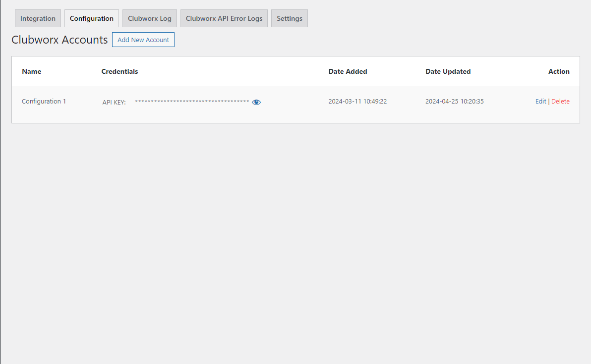Click the Credentials column header
Screen dimensions: 591x364
pos(119,71)
